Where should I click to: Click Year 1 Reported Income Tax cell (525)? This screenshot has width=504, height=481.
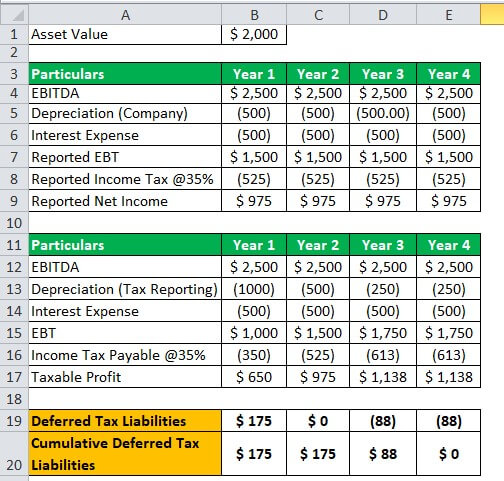[x=254, y=179]
